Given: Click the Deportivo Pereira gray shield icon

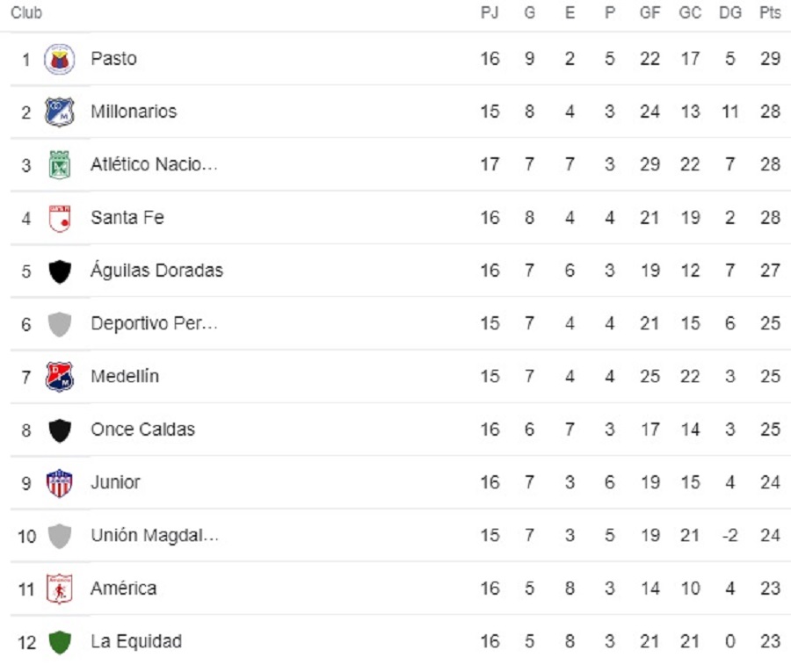Looking at the screenshot, I should coord(60,324).
